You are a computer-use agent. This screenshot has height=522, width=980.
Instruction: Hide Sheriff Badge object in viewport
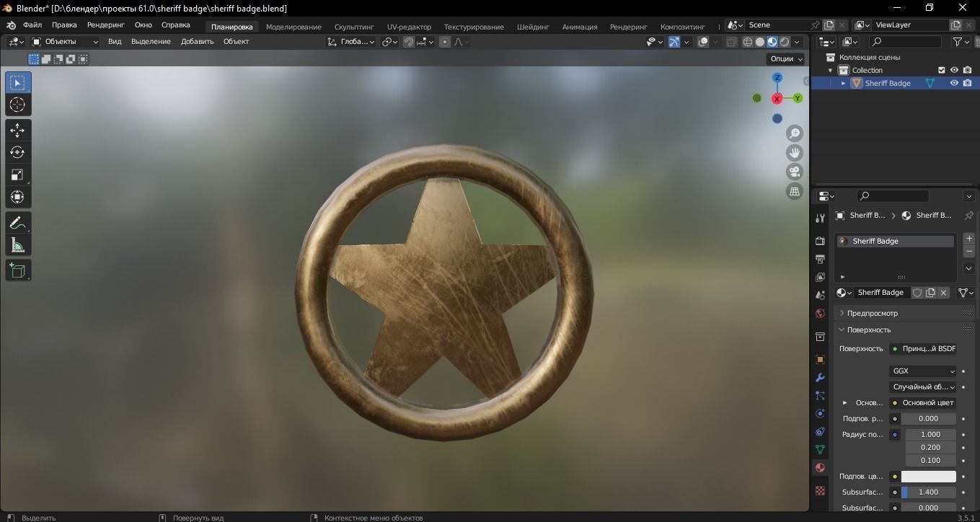tap(954, 83)
